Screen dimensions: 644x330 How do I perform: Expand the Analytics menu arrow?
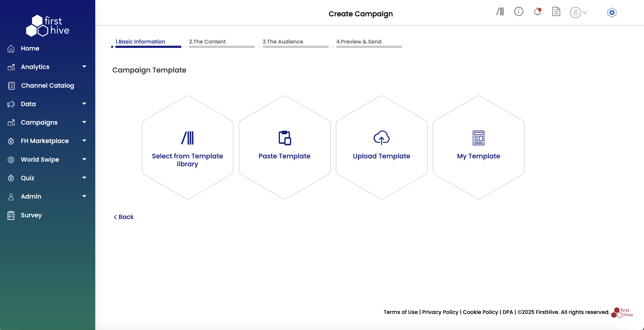(84, 67)
